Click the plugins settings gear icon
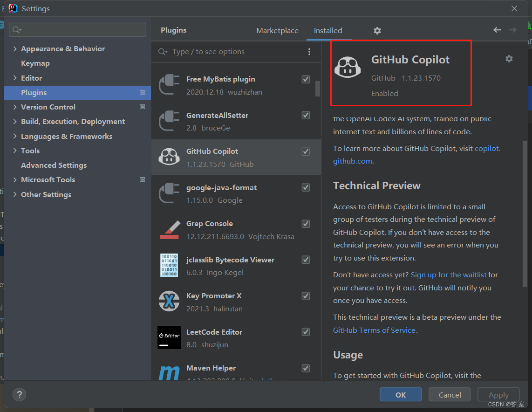The height and width of the screenshot is (412, 532). coord(377,31)
